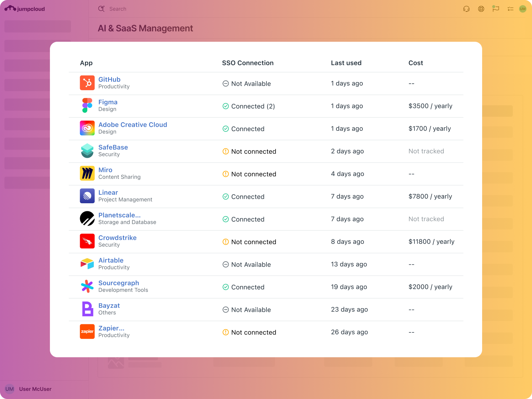This screenshot has height=399, width=532.
Task: Click "Not connected" status for Miro
Action: (254, 174)
